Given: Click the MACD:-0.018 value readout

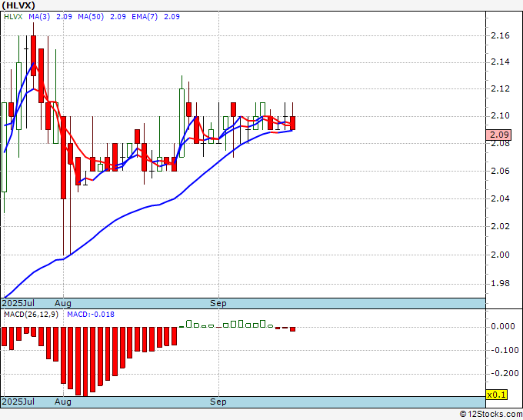Looking at the screenshot, I should [x=91, y=315].
